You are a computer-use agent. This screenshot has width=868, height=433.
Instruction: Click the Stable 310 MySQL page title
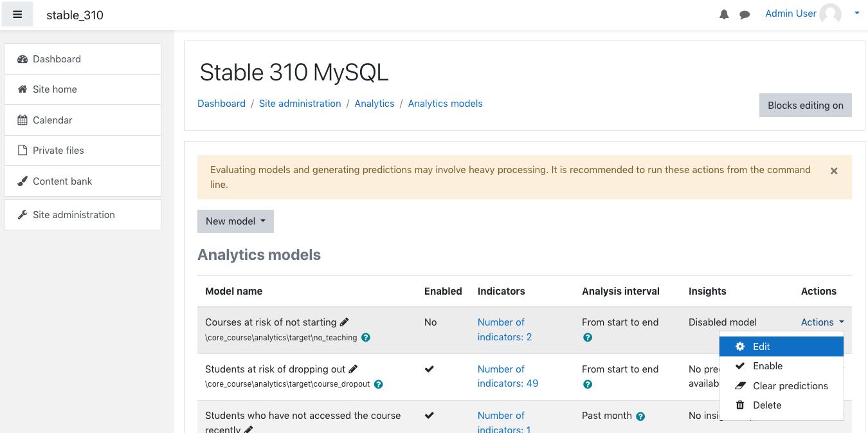(x=294, y=73)
